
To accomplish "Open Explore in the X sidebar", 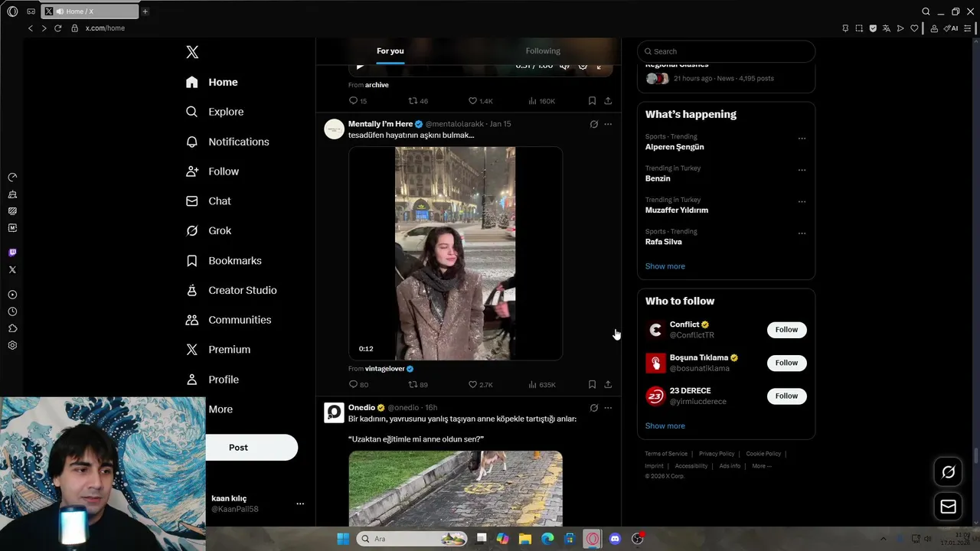I will [x=215, y=112].
